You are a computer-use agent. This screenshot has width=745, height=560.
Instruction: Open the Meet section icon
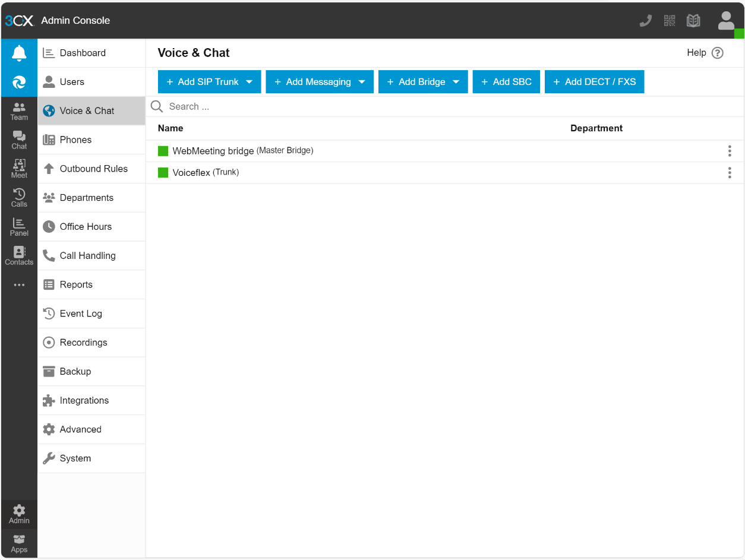coord(18,169)
